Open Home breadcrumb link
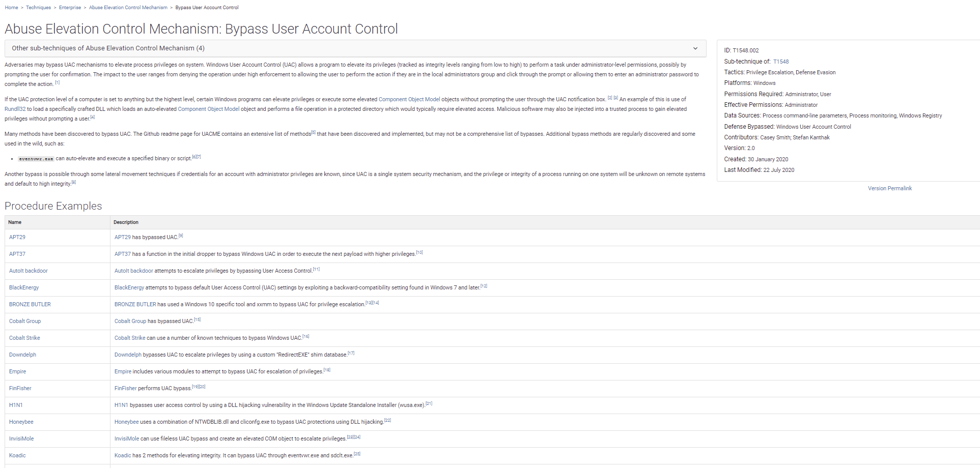Viewport: 980px width, 468px height. [x=11, y=8]
